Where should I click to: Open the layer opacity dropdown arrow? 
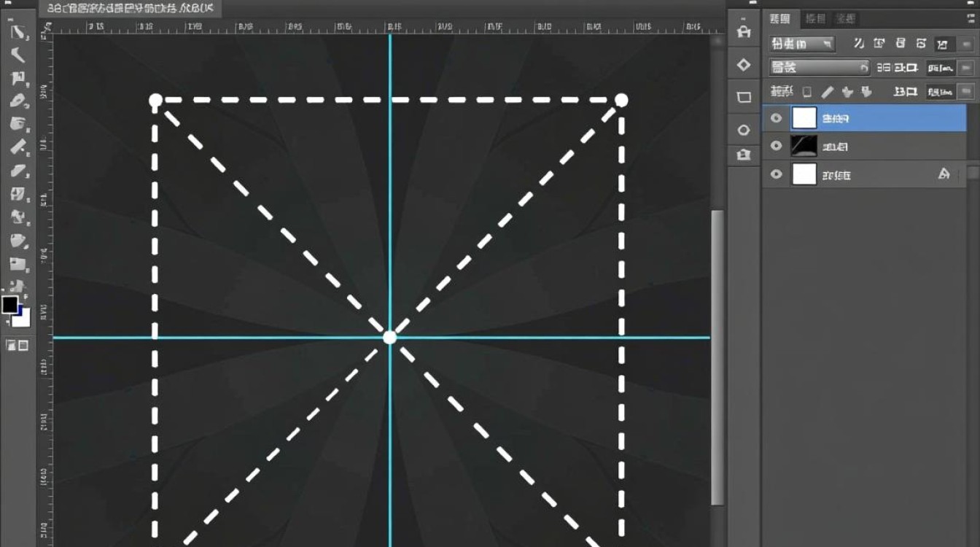click(966, 68)
